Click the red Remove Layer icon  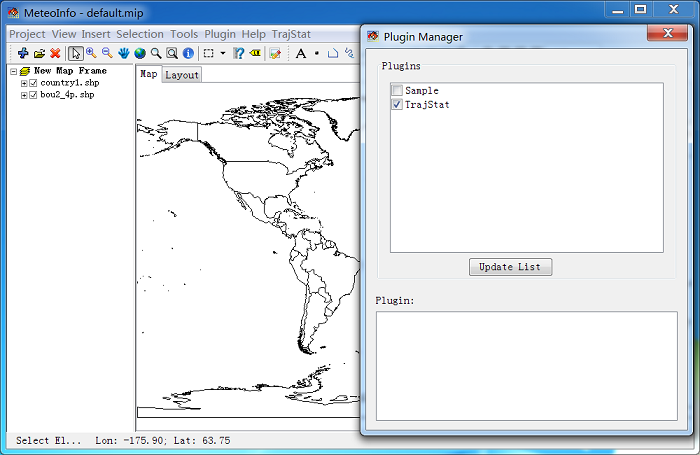(55, 53)
